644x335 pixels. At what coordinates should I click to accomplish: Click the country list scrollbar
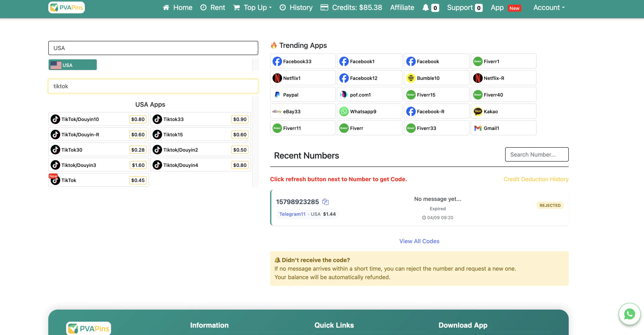tap(255, 65)
